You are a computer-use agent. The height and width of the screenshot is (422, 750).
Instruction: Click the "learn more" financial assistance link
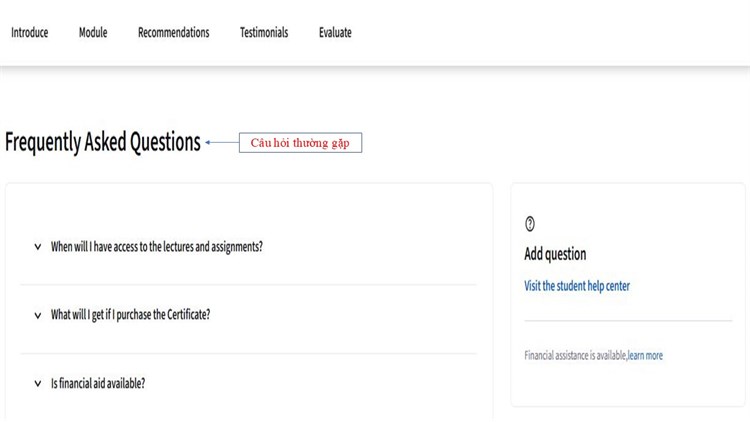point(645,355)
